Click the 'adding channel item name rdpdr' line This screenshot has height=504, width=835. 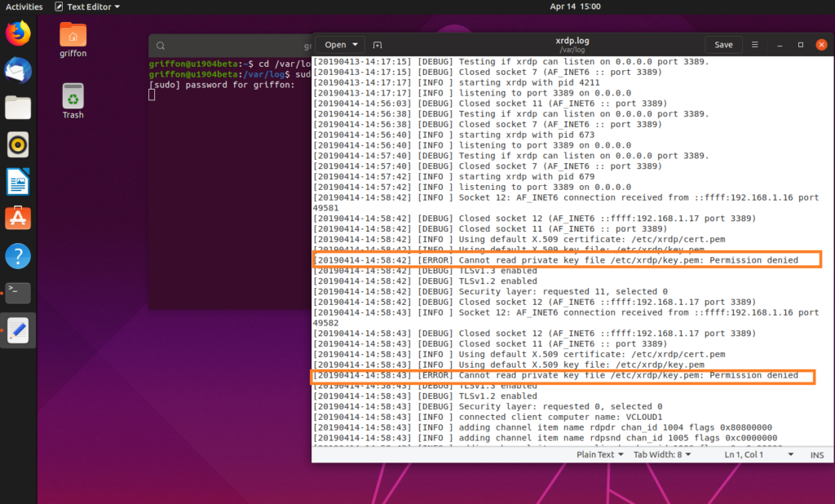[542, 427]
